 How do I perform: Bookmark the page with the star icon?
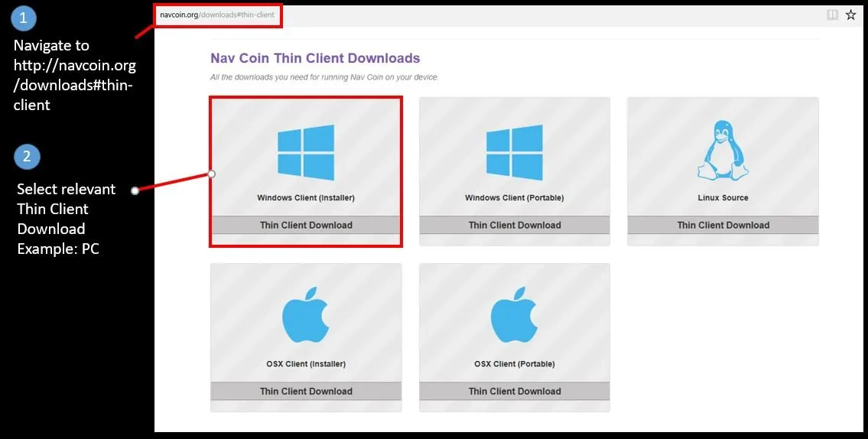[851, 15]
